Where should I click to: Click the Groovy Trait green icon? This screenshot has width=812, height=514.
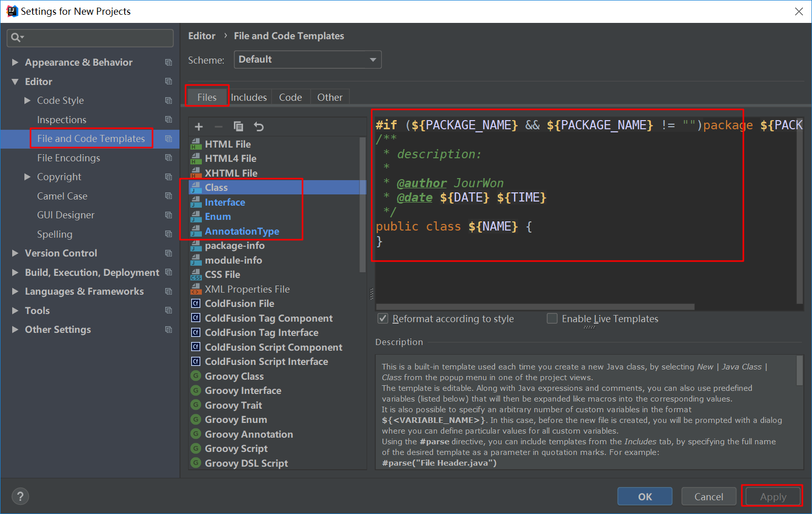[196, 405]
